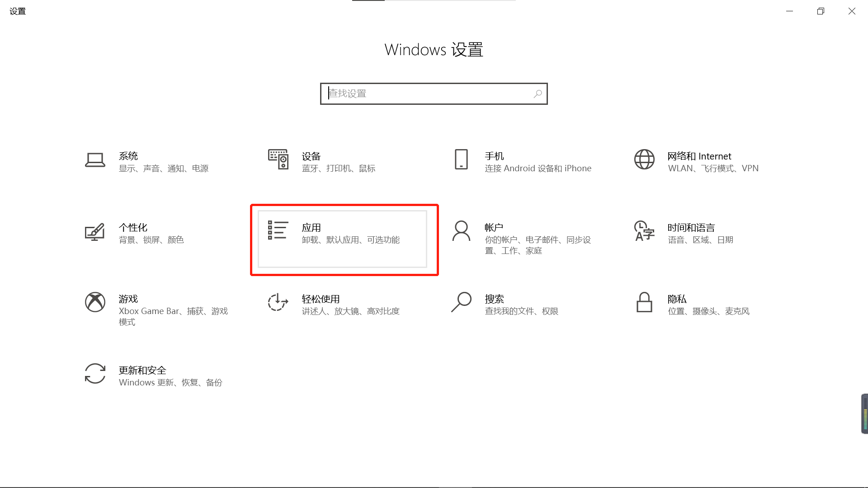Open the 轻松使用 dashed-clock icon
868x488 pixels.
(x=278, y=302)
